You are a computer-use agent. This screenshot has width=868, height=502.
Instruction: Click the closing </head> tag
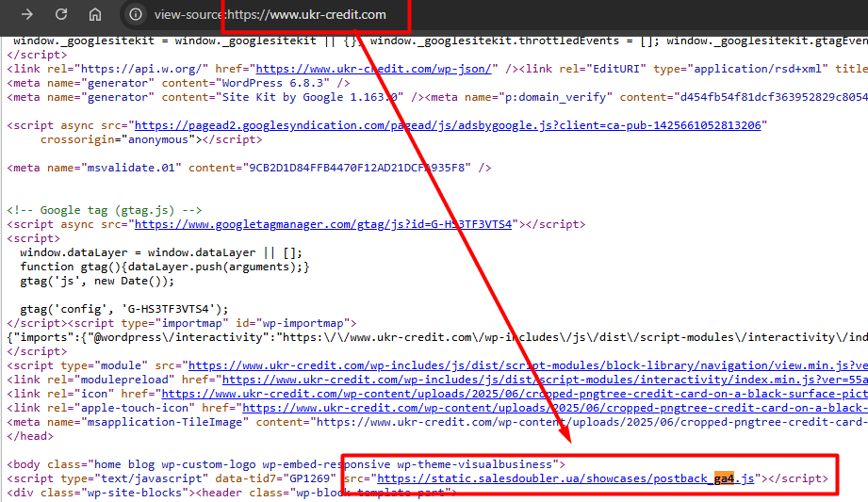click(30, 436)
